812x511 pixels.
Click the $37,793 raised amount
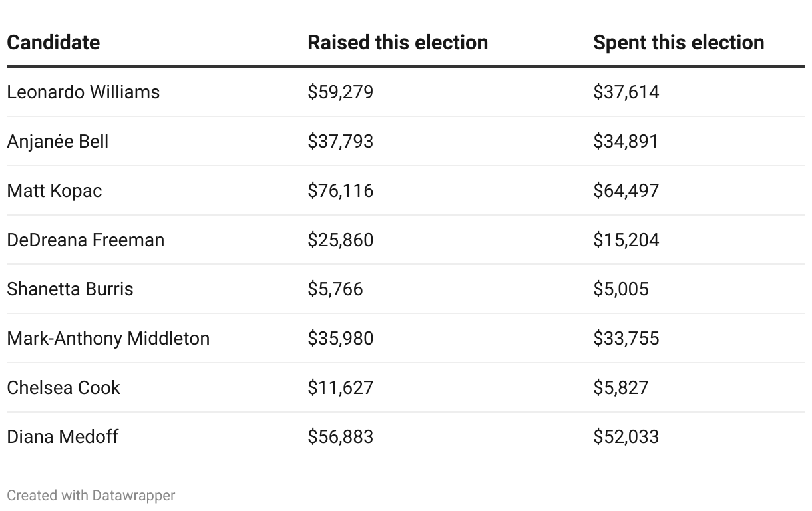[340, 141]
